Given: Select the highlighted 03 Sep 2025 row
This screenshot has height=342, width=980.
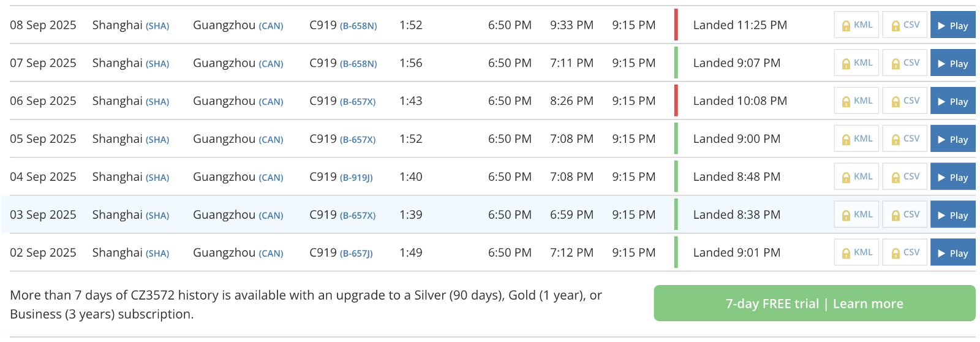Looking at the screenshot, I should point(490,215).
